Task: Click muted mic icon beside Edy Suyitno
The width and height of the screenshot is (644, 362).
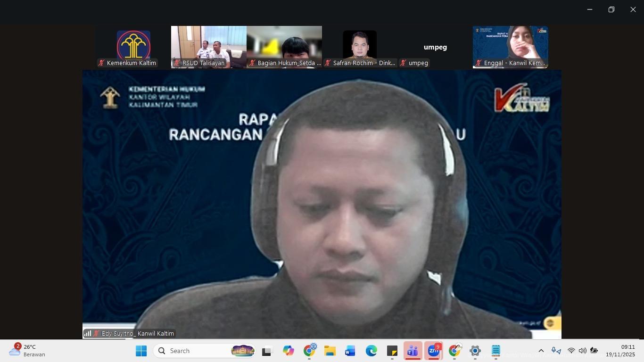Action: pyautogui.click(x=97, y=333)
